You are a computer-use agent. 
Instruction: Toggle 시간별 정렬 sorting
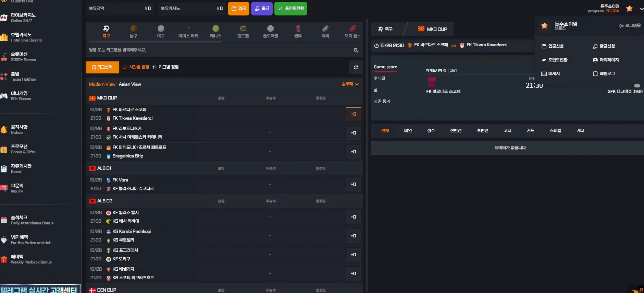click(136, 67)
